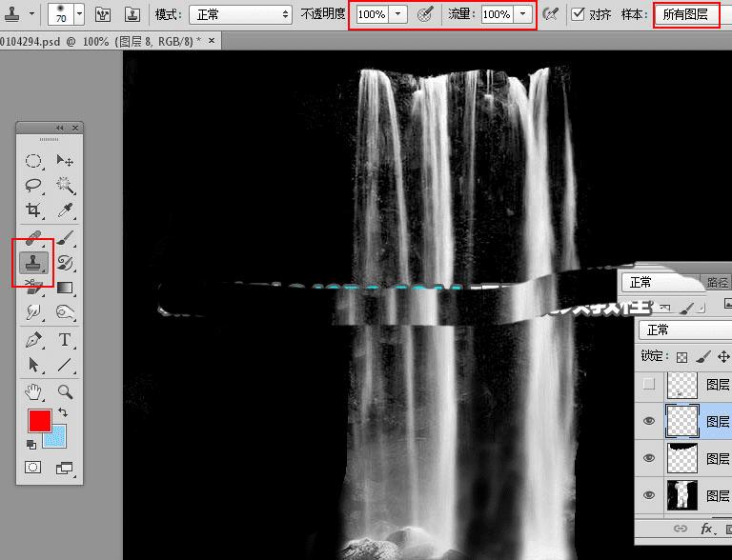Select the Hand tool
This screenshot has height=560, width=732.
(33, 392)
